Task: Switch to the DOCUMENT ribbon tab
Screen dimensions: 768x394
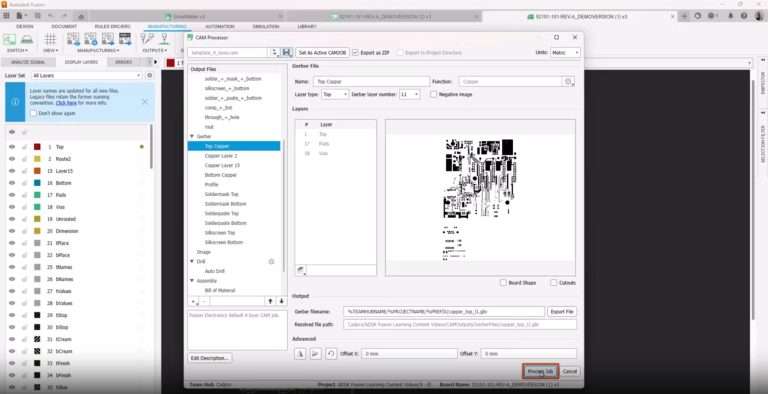Action: click(x=64, y=26)
